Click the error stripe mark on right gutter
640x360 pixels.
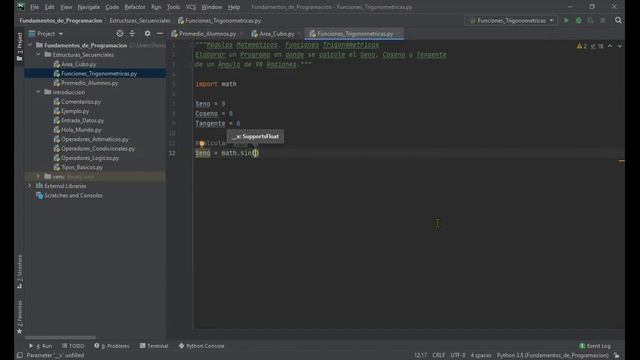[x=621, y=161]
